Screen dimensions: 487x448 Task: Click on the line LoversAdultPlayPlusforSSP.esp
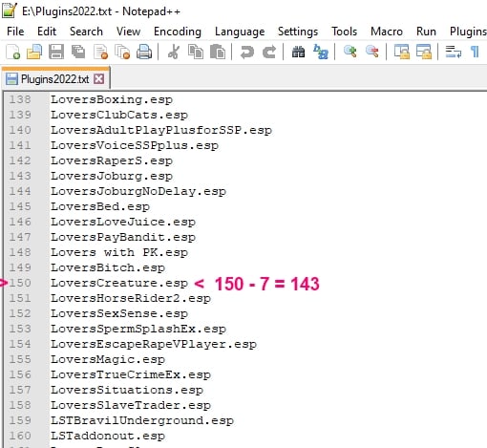(x=161, y=130)
